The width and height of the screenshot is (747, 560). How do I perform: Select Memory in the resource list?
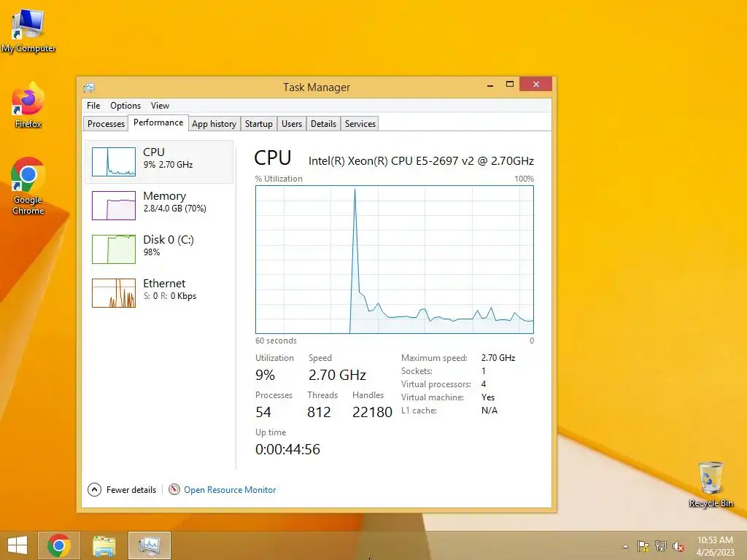click(x=159, y=206)
